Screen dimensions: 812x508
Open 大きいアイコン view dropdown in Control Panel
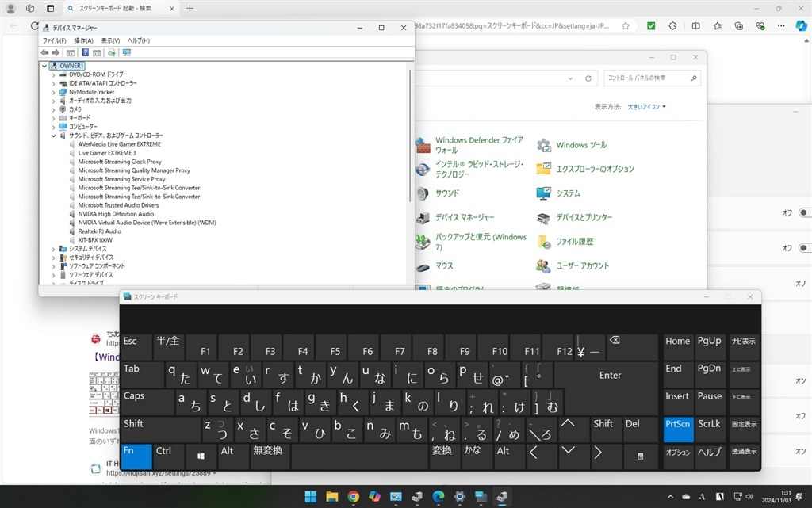click(646, 107)
